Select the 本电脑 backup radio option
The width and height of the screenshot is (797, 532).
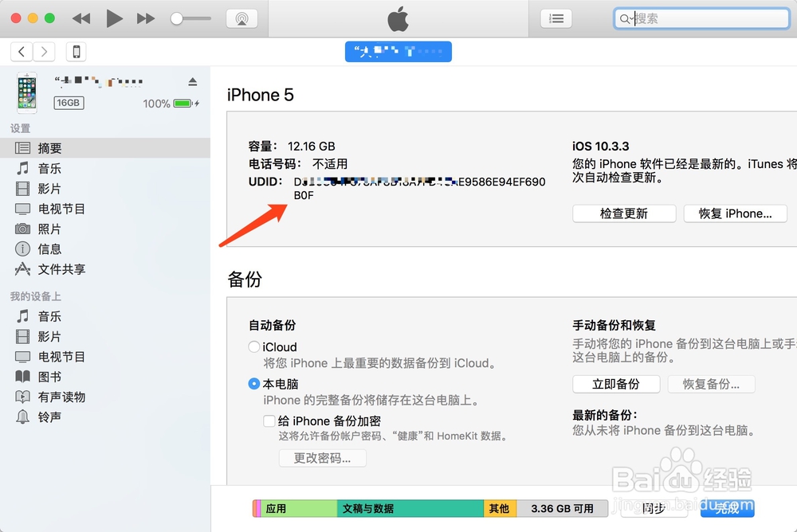(x=253, y=384)
